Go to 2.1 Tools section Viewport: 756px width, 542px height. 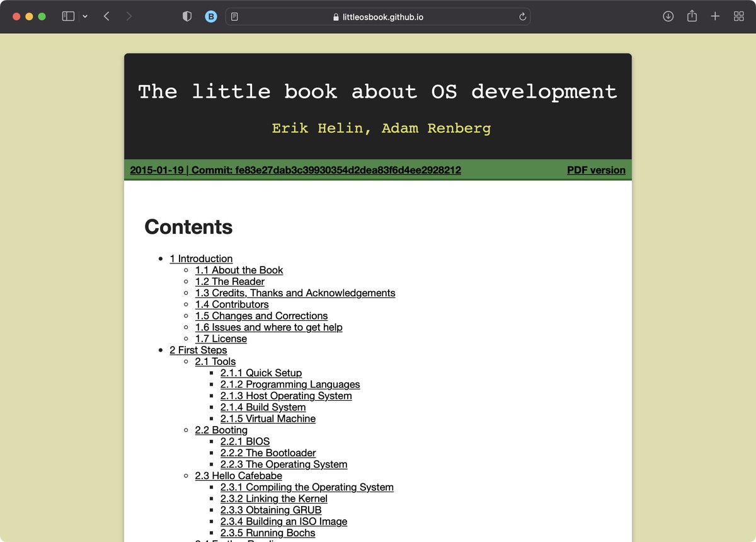click(215, 361)
